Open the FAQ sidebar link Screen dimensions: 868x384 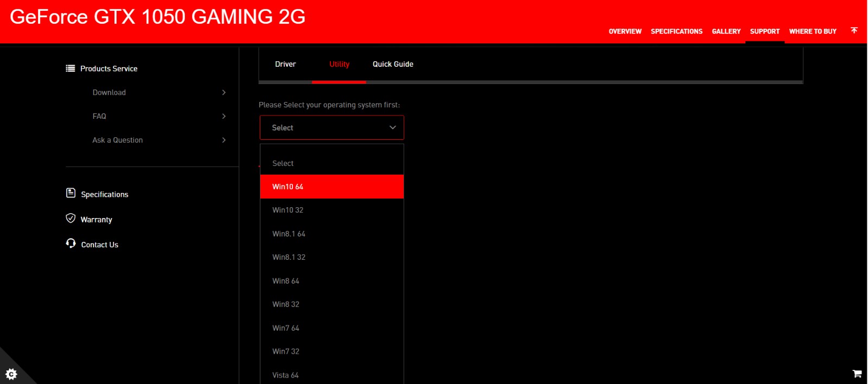coord(99,116)
